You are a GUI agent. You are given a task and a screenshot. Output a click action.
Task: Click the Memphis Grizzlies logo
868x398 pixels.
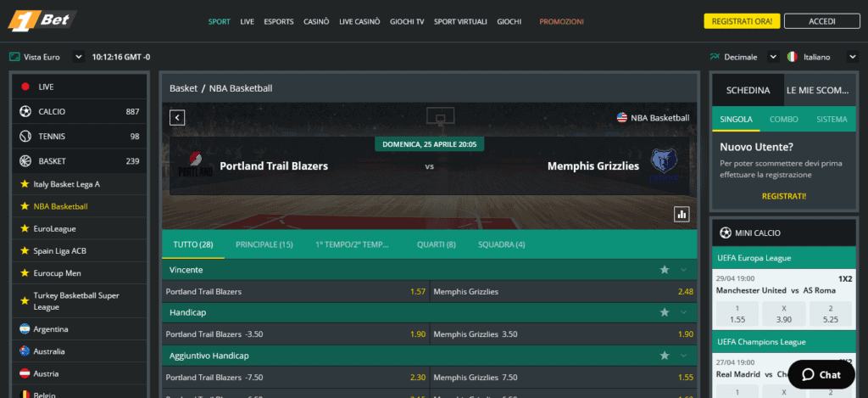click(665, 165)
